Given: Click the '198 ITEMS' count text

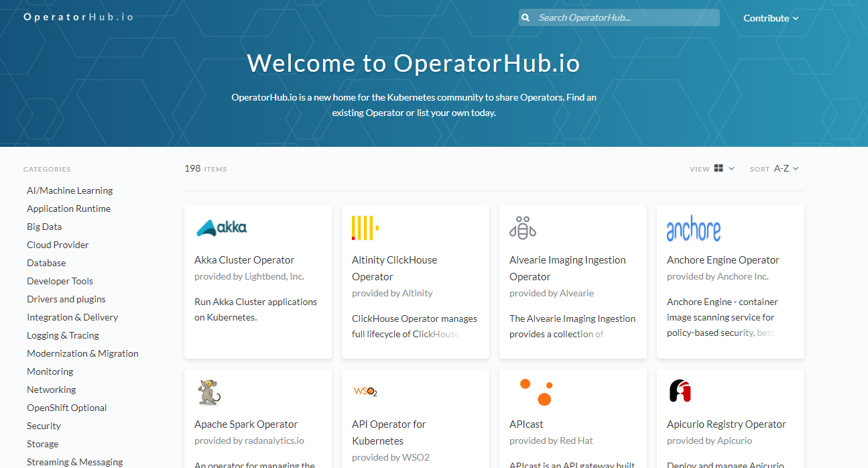Looking at the screenshot, I should [206, 168].
